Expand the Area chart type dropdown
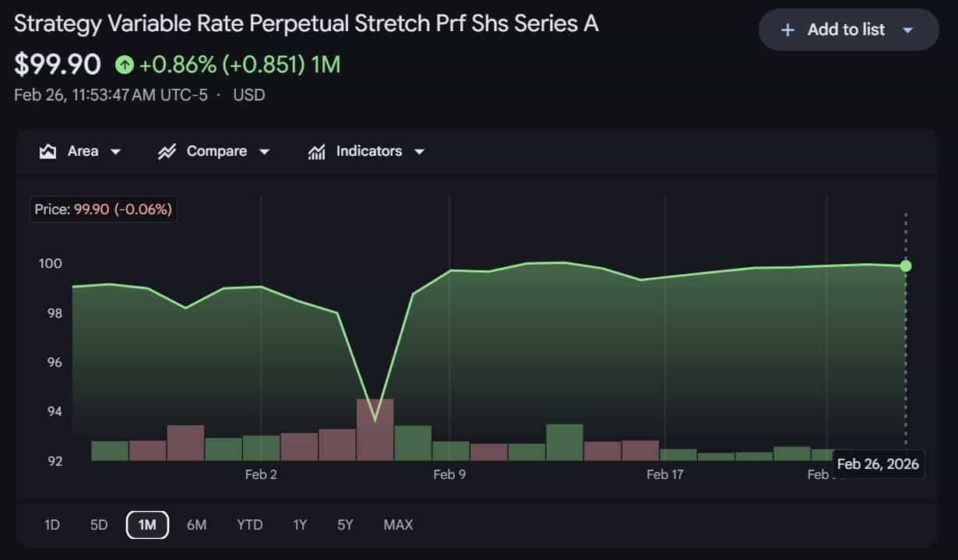 click(114, 152)
